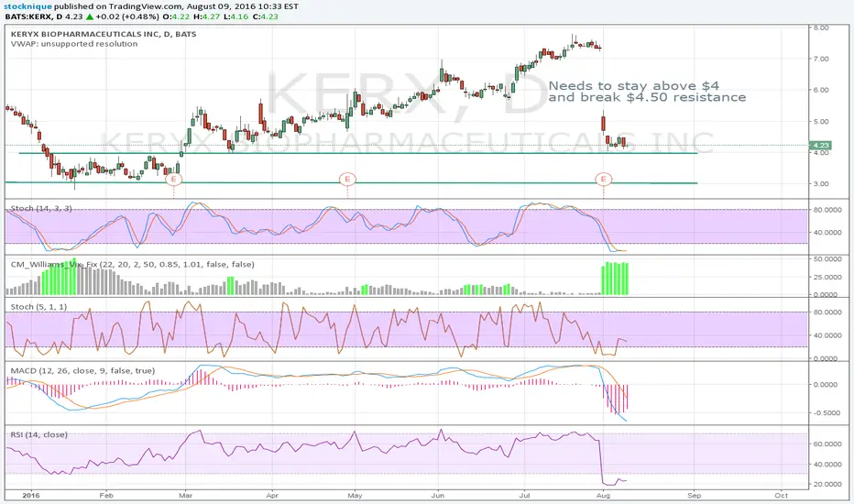The image size is (854, 504).
Task: Click the Oct label on time axis
Action: click(x=781, y=495)
